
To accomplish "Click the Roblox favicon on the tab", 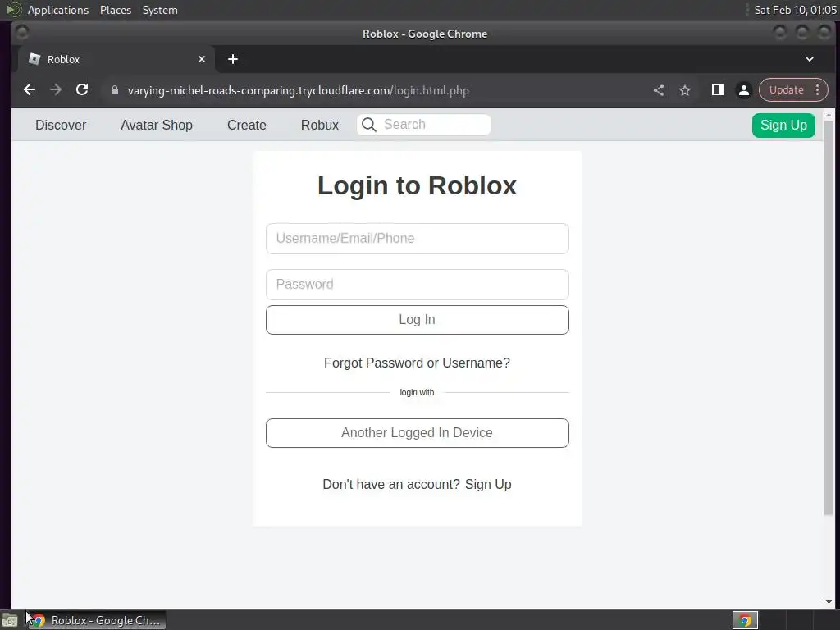I will click(x=34, y=59).
